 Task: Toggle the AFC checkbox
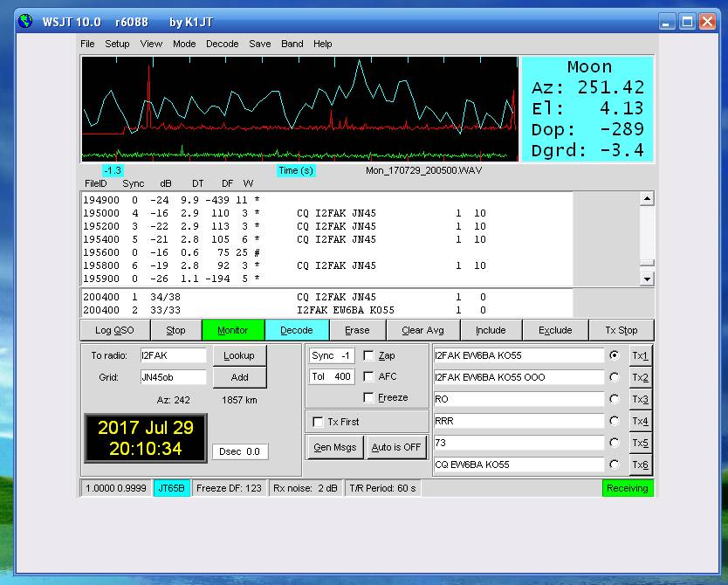coord(368,377)
